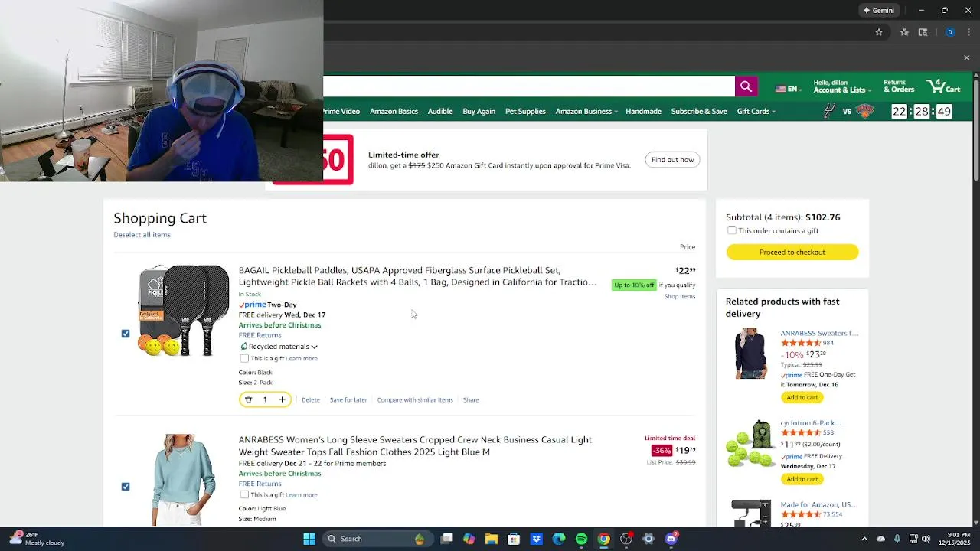Delete the pickleball paddles from cart

click(x=311, y=400)
